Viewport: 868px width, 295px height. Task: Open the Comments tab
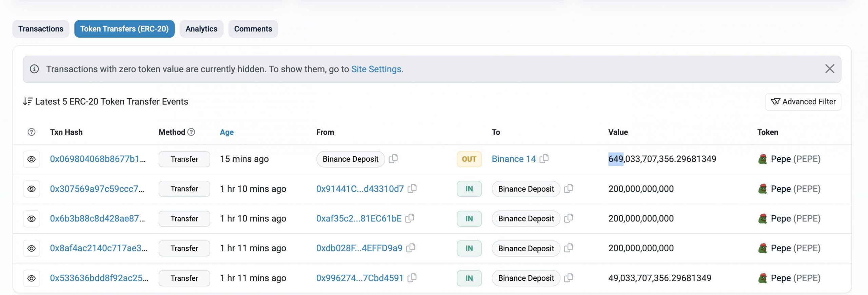[253, 29]
